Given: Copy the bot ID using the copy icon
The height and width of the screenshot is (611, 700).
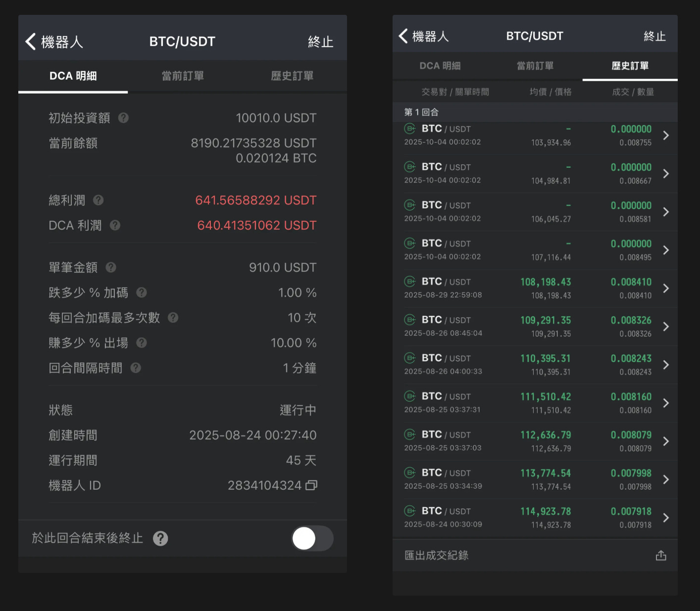Looking at the screenshot, I should pos(311,485).
